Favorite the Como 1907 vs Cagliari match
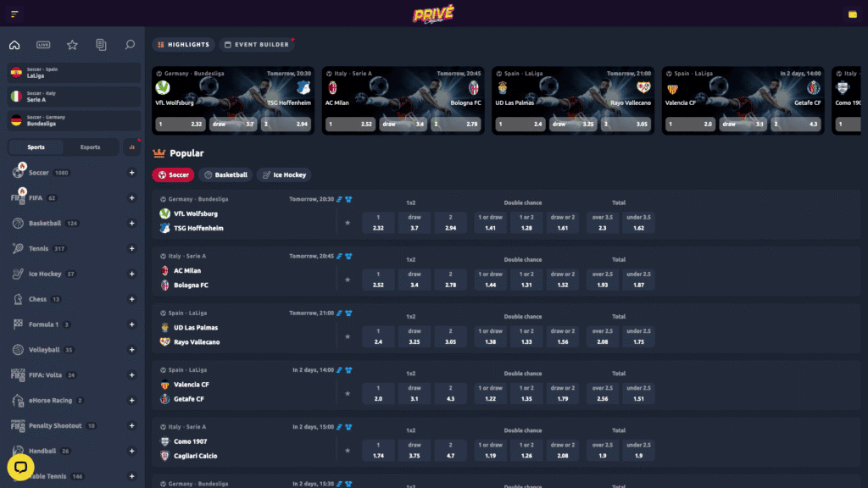The width and height of the screenshot is (868, 488). [x=348, y=451]
